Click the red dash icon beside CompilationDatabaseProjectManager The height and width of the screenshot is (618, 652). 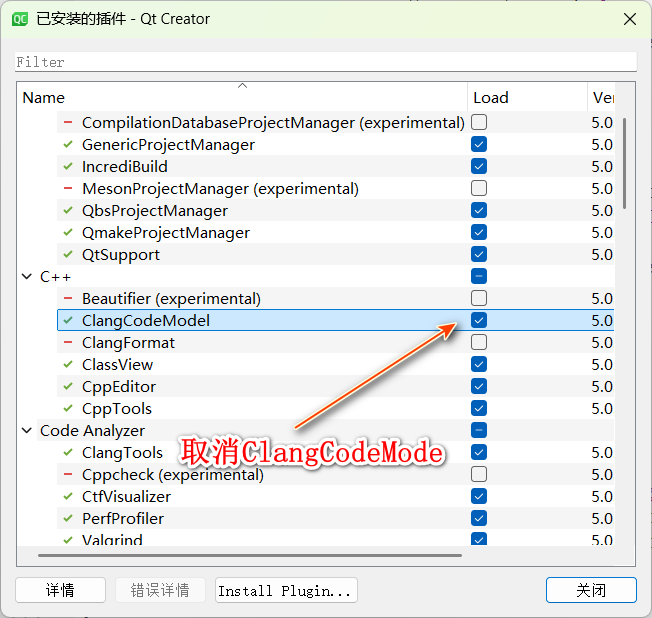68,123
